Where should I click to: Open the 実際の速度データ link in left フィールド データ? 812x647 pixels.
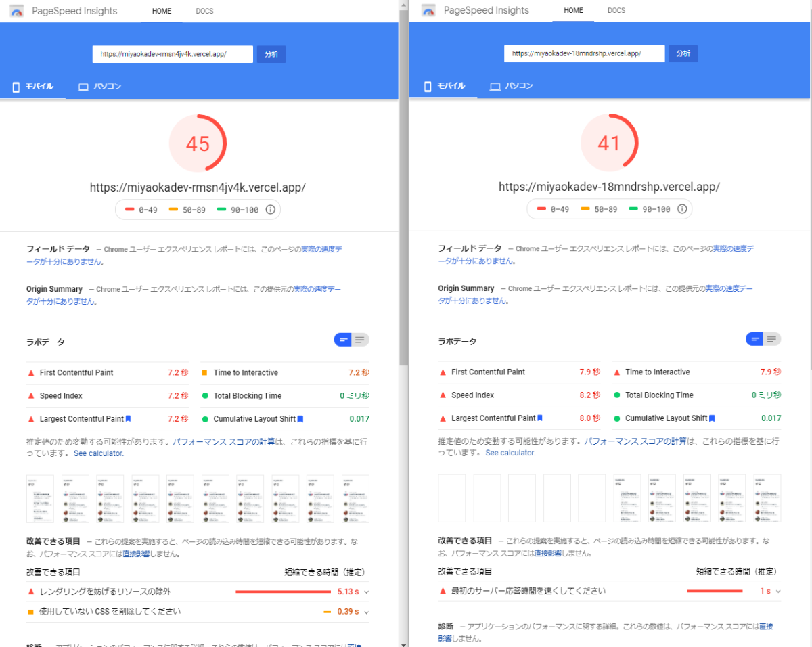pos(321,250)
